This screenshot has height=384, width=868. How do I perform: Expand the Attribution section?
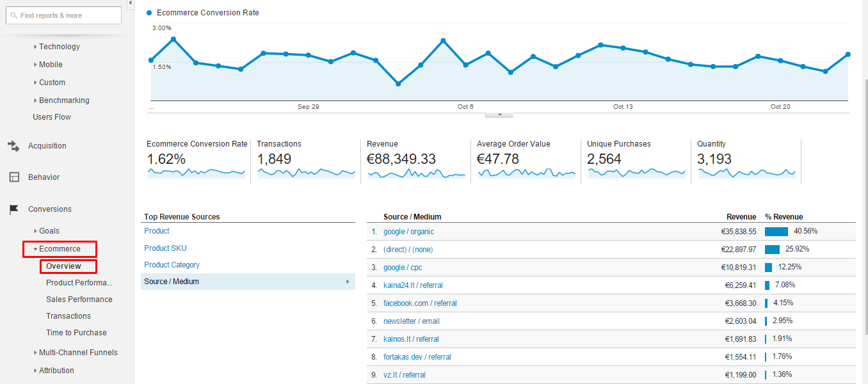tap(56, 371)
